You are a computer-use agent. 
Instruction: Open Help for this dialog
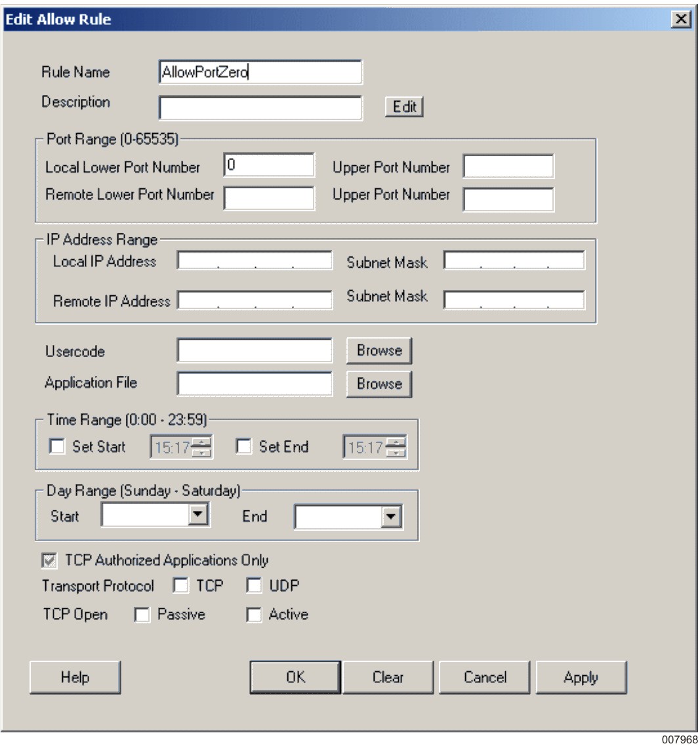(x=75, y=677)
